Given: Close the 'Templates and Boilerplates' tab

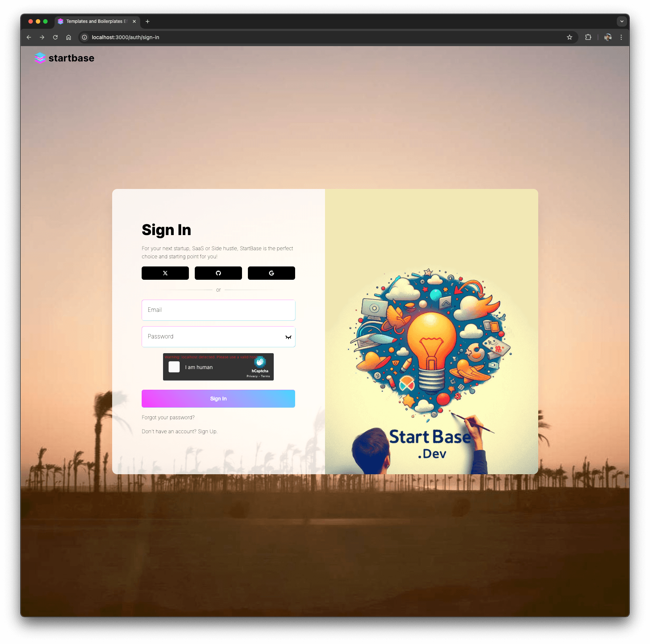Looking at the screenshot, I should (x=134, y=21).
